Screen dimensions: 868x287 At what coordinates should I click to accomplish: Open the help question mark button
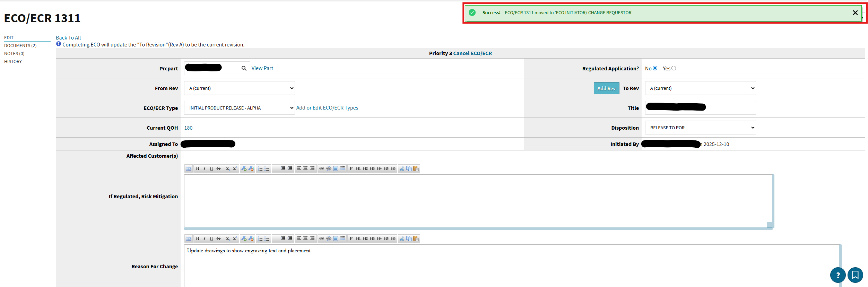click(837, 275)
